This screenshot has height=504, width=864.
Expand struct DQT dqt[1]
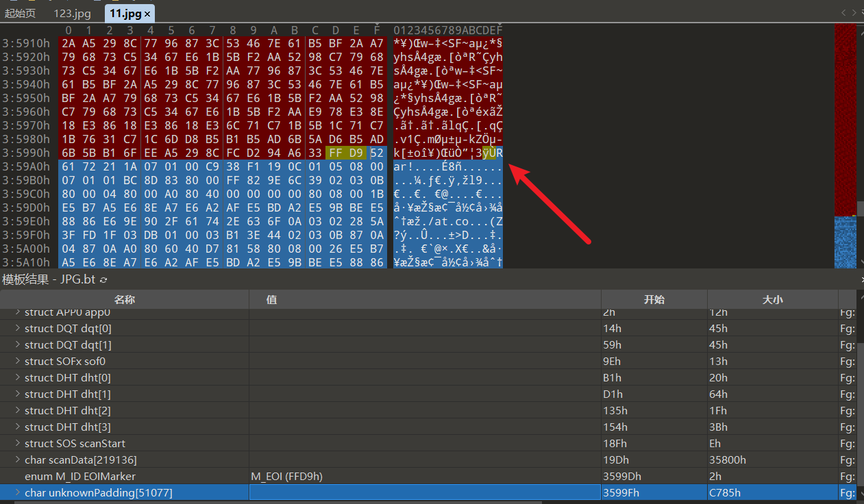[x=18, y=344]
